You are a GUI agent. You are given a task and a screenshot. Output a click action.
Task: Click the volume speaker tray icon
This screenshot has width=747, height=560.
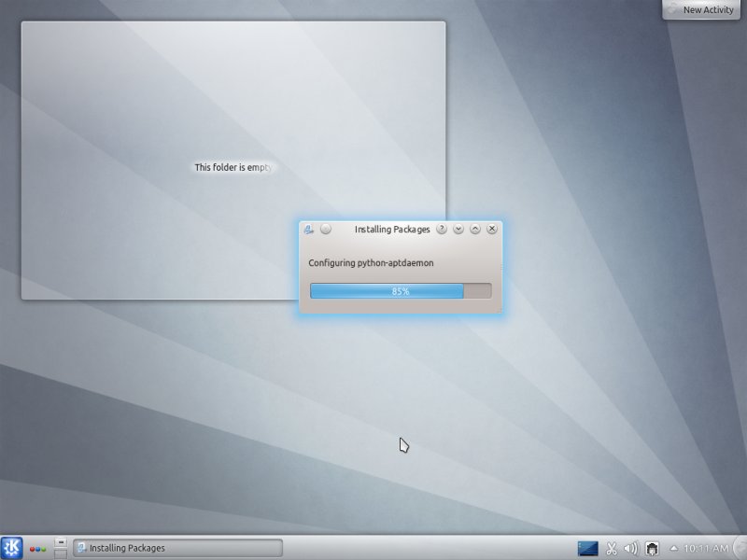(x=631, y=549)
